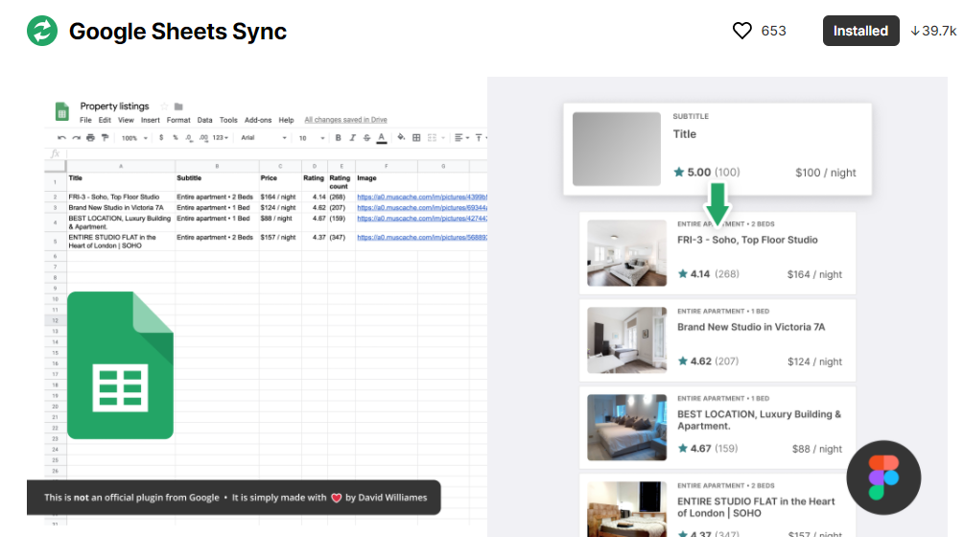
Task: Click the Decrease decimal places icon
Action: (189, 138)
